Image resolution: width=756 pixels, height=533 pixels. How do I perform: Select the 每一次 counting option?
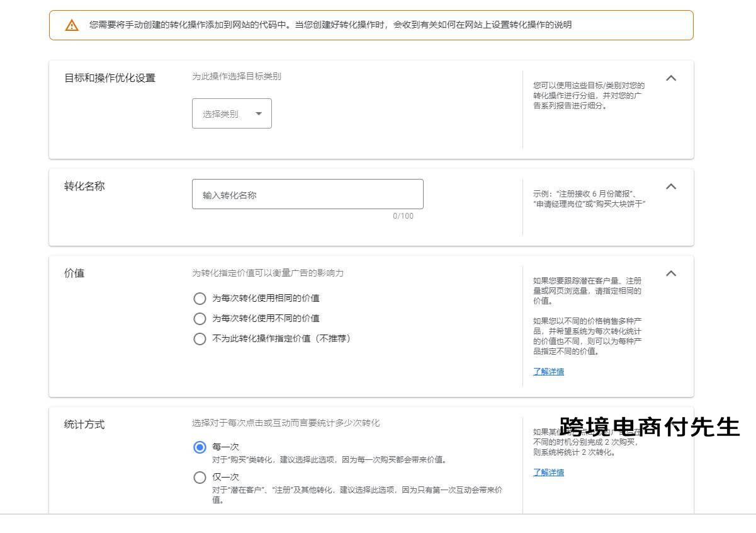200,447
